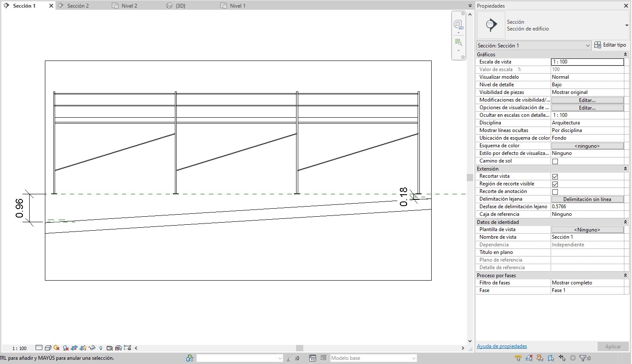Open Temporary Hide/Isolate glasses icon

(92, 348)
